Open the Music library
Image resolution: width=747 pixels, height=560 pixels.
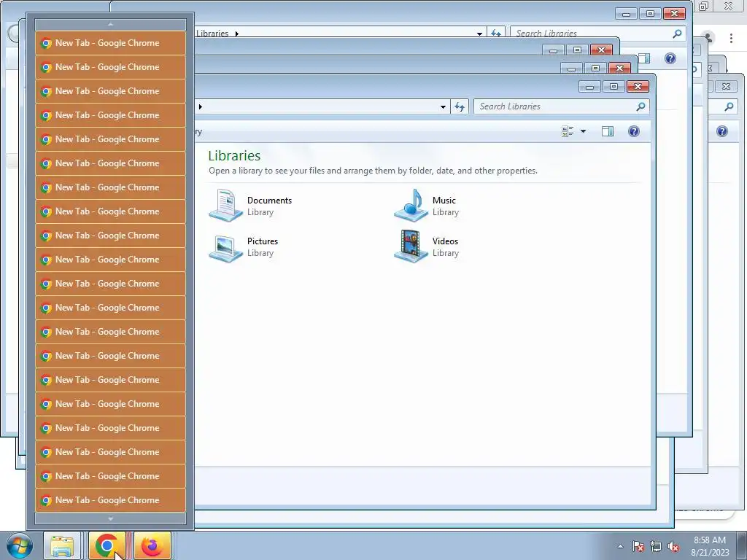point(426,206)
